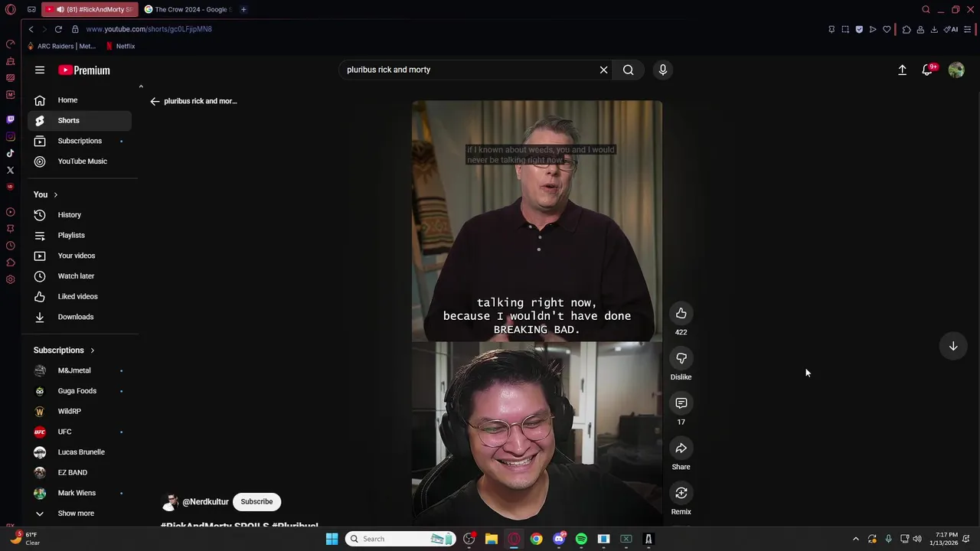Open the YouTube notifications bell
The width and height of the screenshot is (980, 551).
[927, 70]
